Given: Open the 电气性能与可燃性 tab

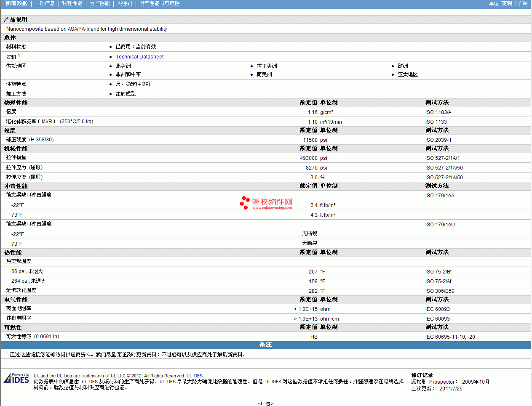Looking at the screenshot, I should coord(159,3).
